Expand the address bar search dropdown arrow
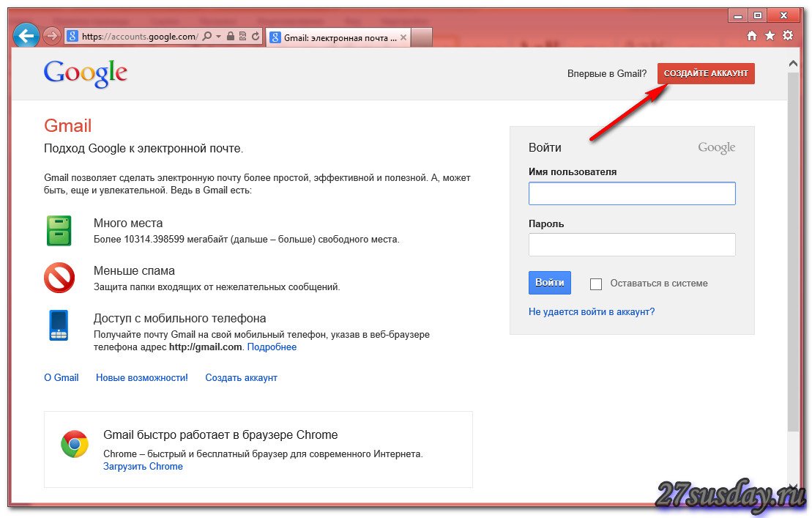Screen dimensions: 812x518 pyautogui.click(x=218, y=36)
